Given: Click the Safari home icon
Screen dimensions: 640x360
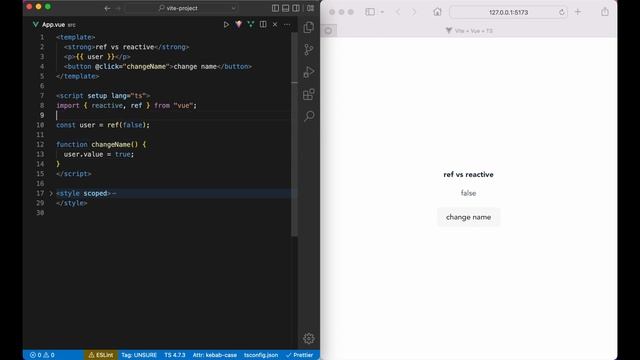Looking at the screenshot, I should pyautogui.click(x=437, y=12).
